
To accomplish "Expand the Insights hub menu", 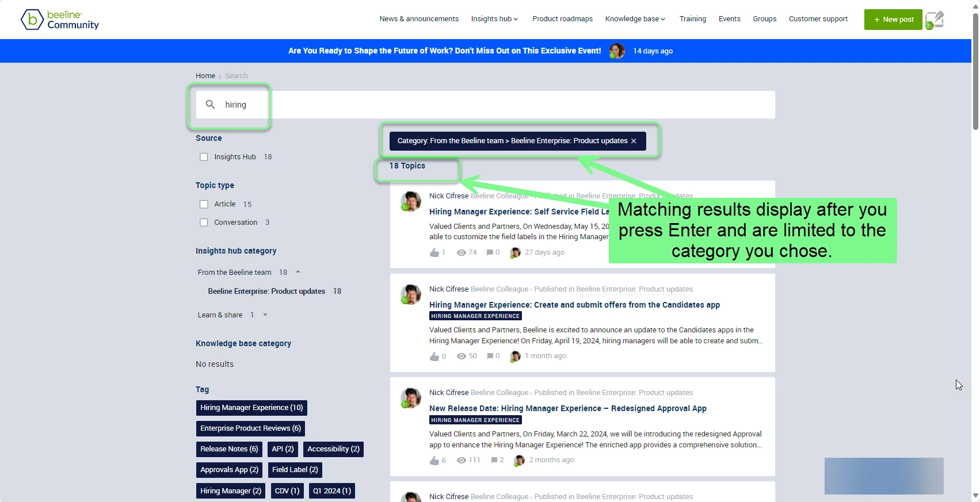I will tap(494, 19).
